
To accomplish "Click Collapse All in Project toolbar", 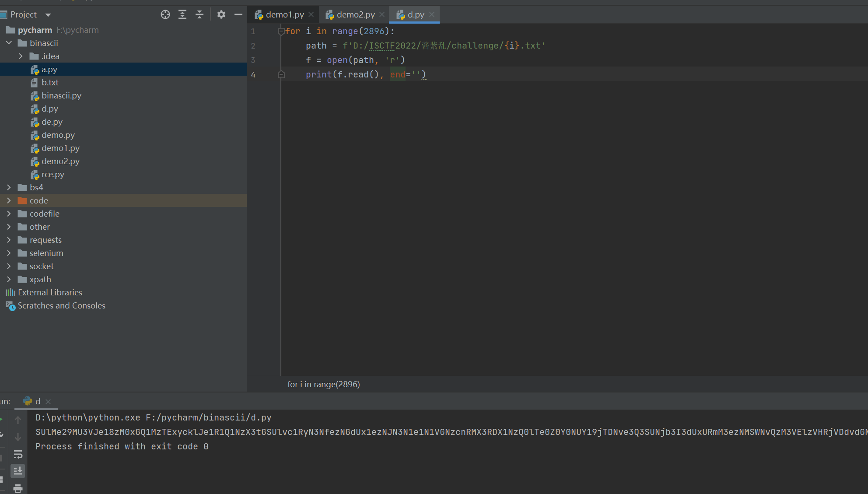I will pyautogui.click(x=199, y=14).
